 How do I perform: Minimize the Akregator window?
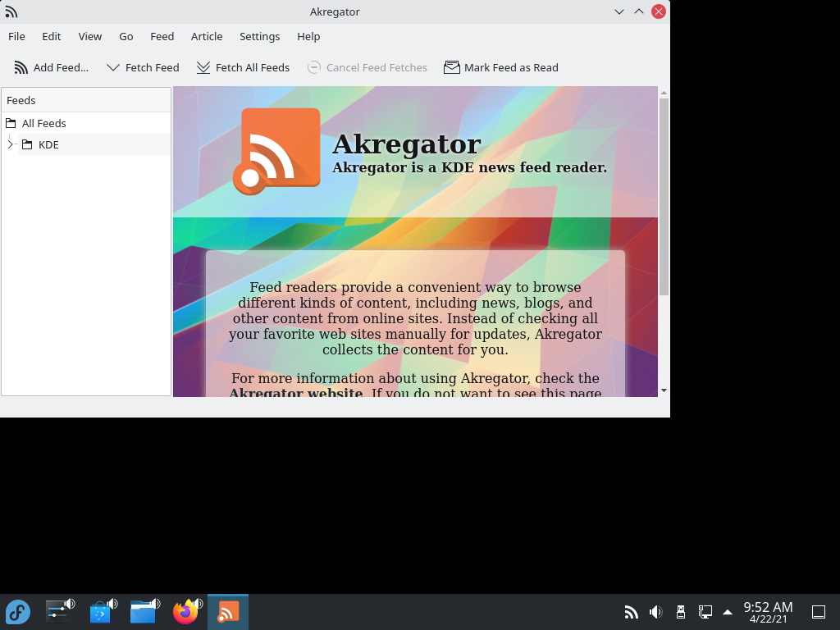point(619,11)
